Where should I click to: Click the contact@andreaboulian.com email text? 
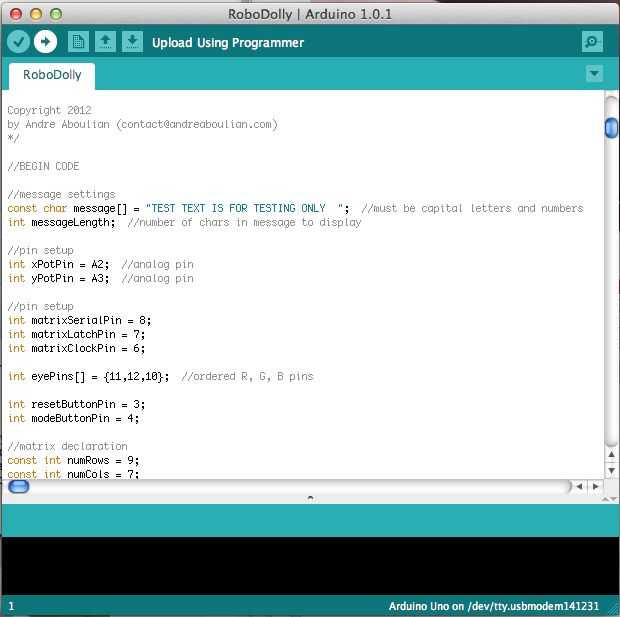tap(197, 125)
